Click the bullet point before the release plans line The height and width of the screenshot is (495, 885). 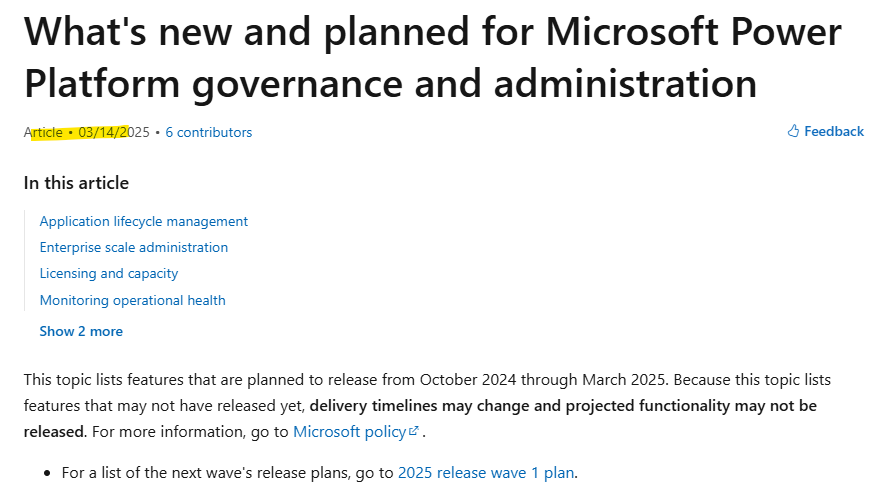tap(47, 473)
